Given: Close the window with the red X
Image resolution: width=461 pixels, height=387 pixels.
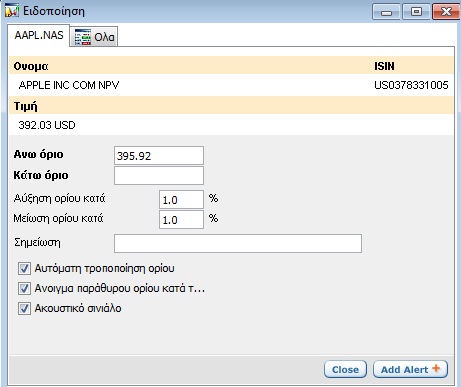Looking at the screenshot, I should (x=446, y=12).
